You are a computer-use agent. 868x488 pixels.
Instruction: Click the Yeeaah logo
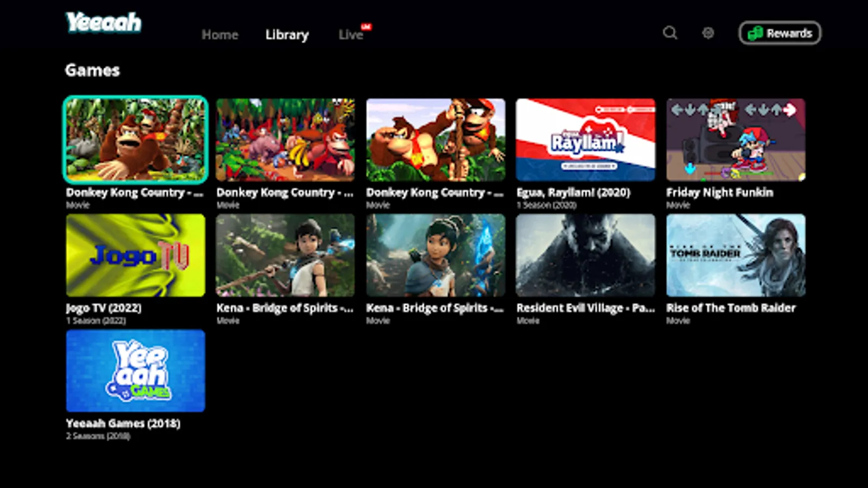(104, 23)
